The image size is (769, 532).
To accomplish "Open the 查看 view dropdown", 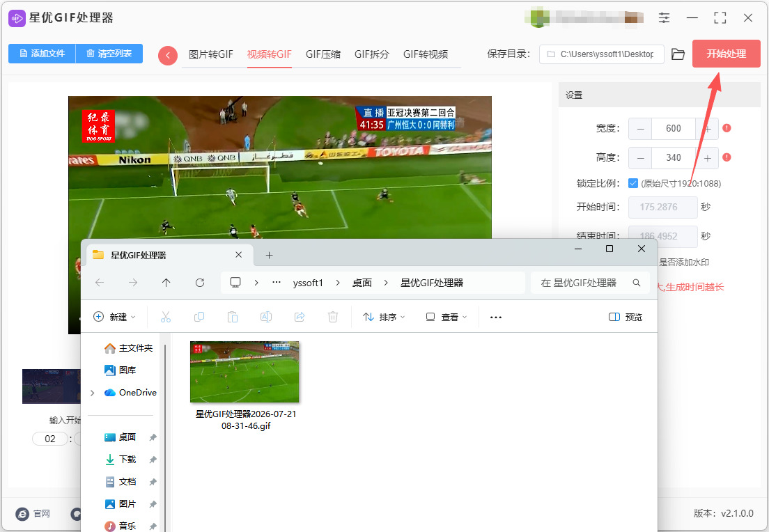I will 446,318.
